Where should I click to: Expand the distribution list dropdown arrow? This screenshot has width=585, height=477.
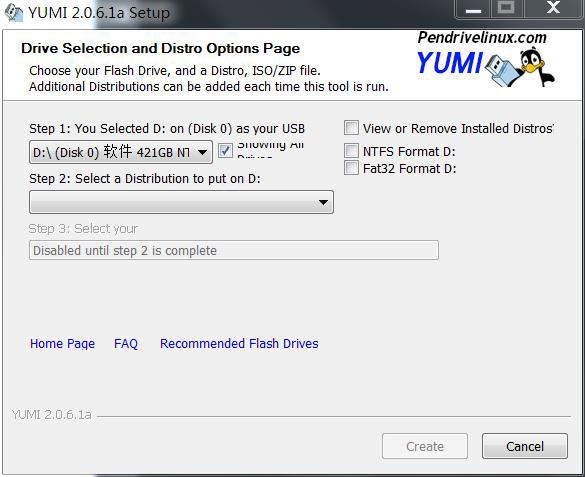(x=323, y=202)
